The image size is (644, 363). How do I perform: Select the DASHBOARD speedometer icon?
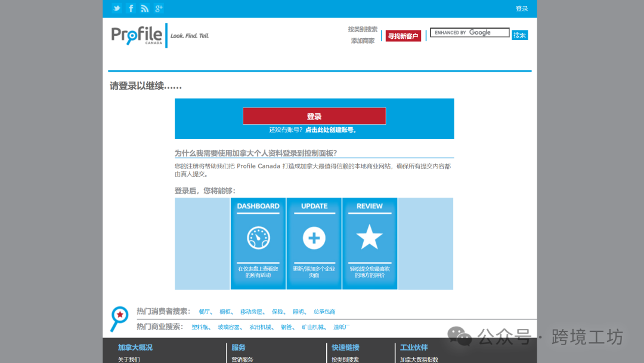(x=258, y=237)
